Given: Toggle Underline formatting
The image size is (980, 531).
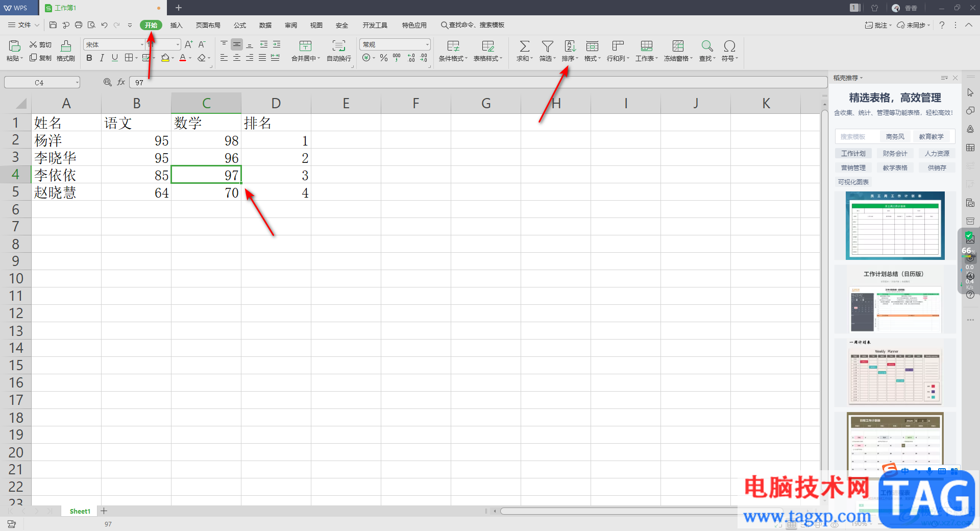Looking at the screenshot, I should (x=115, y=58).
